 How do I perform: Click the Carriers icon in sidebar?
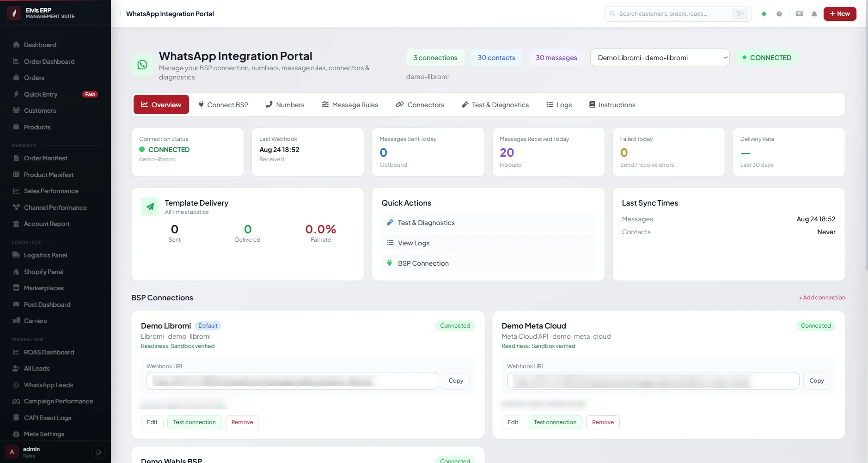pos(16,321)
